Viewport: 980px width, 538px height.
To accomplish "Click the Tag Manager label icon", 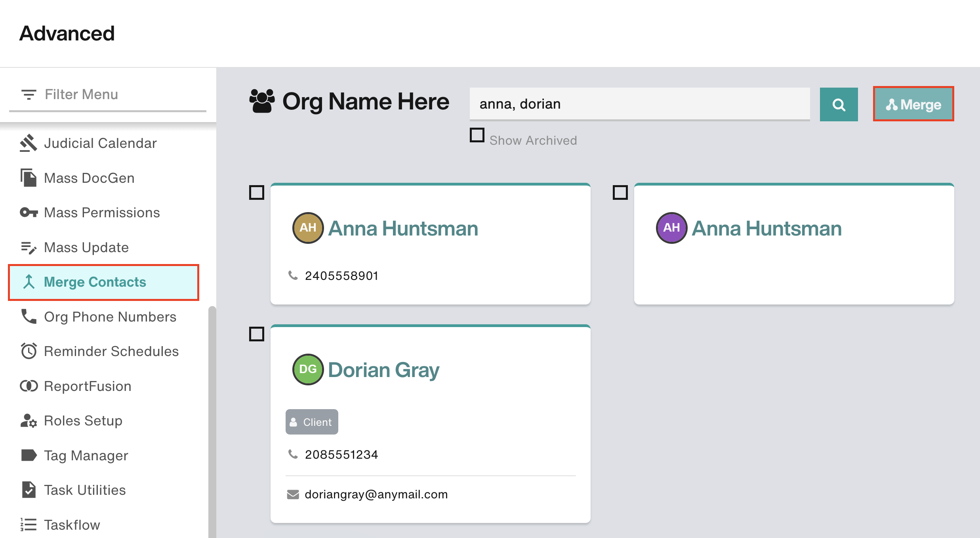I will tap(29, 455).
